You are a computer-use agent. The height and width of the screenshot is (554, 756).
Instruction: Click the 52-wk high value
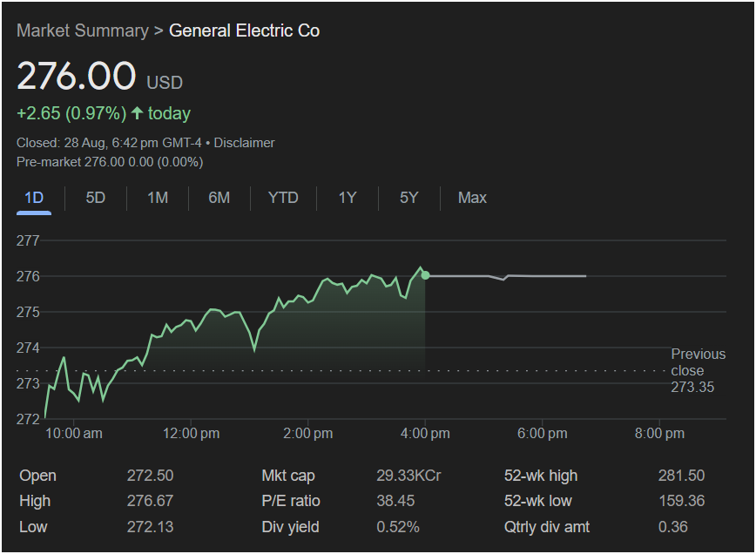(681, 476)
